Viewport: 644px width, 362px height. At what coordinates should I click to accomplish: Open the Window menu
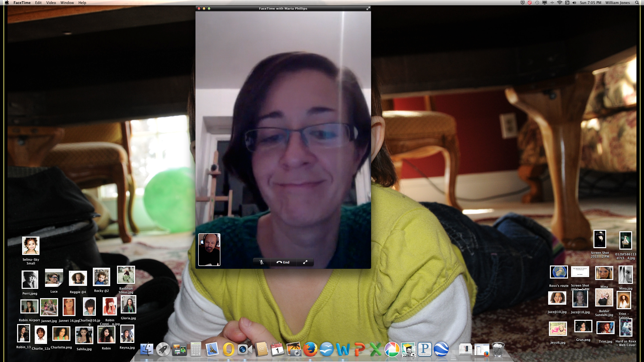67,3
